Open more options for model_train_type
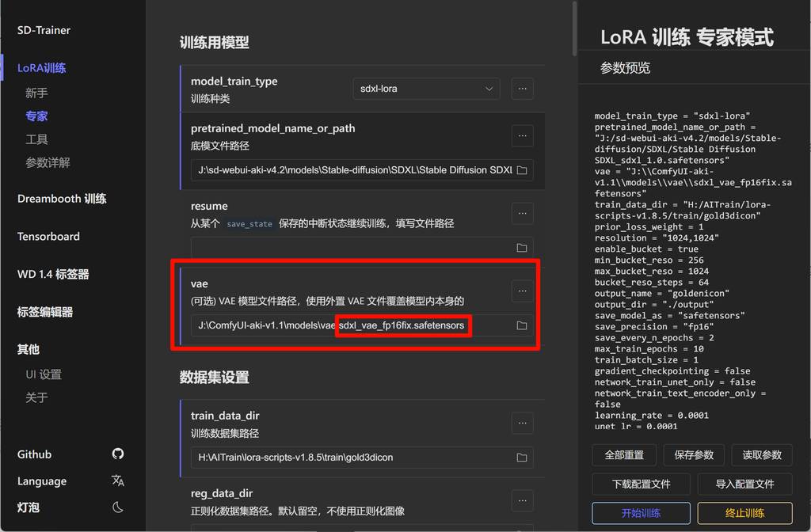 [522, 89]
